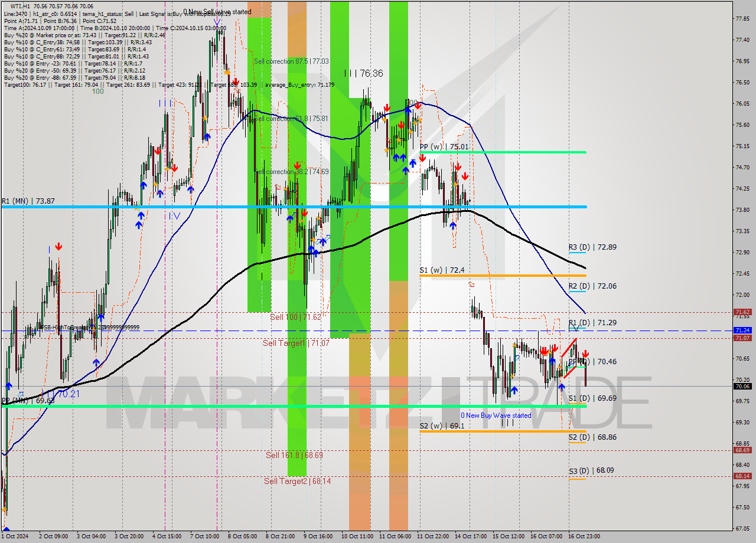Click the red sell arrow above 2 Oct 09:00 candles
This screenshot has width=756, height=543.
[x=58, y=246]
